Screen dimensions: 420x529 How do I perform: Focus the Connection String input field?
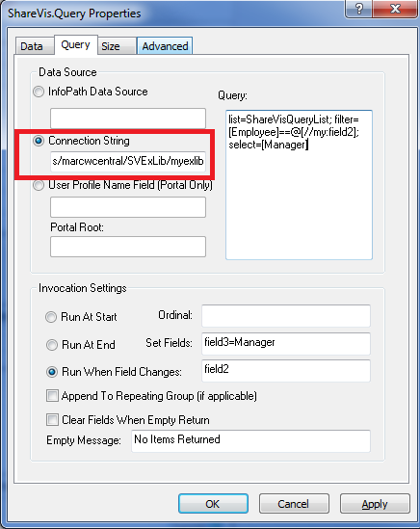(128, 162)
